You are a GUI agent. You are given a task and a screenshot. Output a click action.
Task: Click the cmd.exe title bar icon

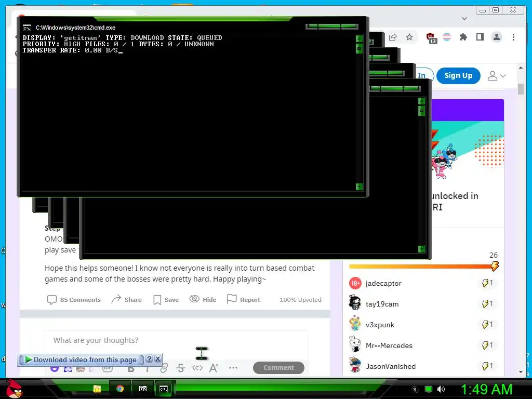point(27,28)
